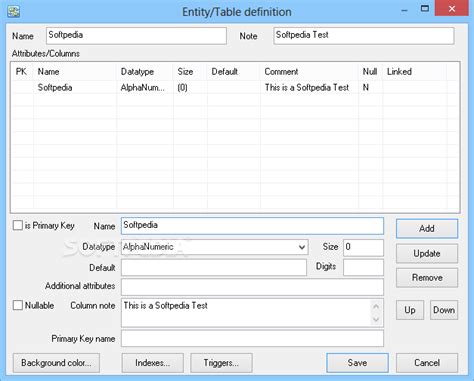
Task: Click the Note field containing Softpedia Test
Action: [364, 36]
